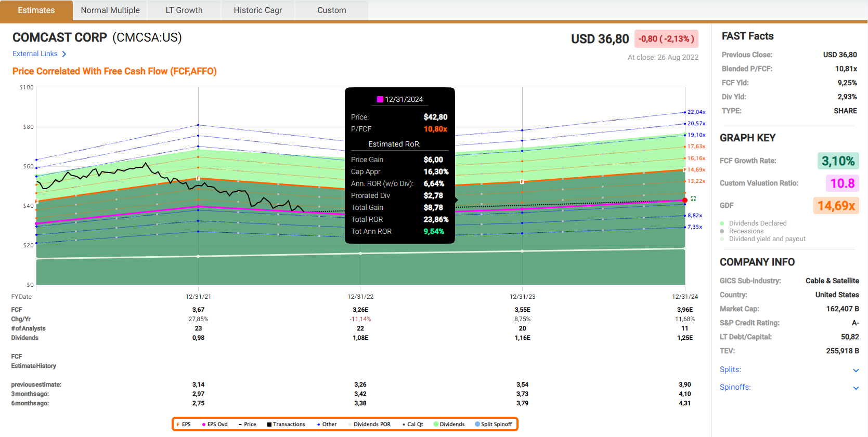868x437 pixels.
Task: Switch to the Normal Multiple tab
Action: 110,10
